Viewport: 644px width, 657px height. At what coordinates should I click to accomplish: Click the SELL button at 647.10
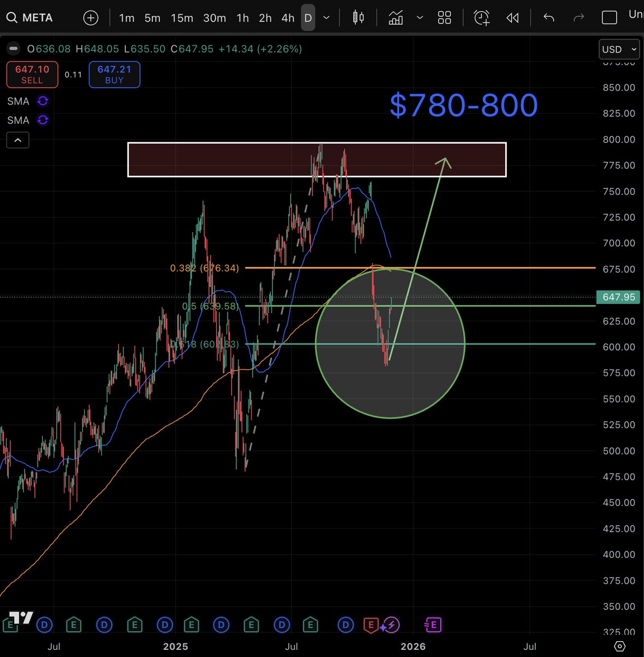[x=32, y=74]
